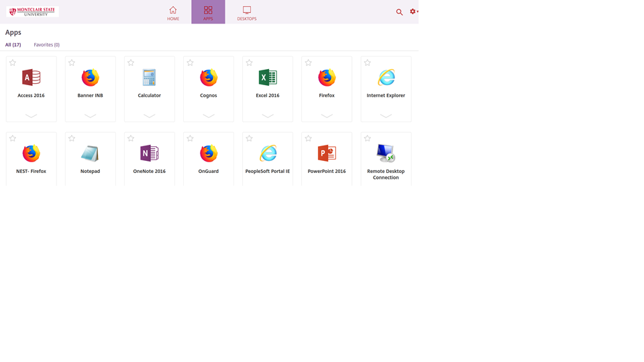This screenshot has width=644, height=362.
Task: Mark Cognos as a favorite with star
Action: click(190, 63)
